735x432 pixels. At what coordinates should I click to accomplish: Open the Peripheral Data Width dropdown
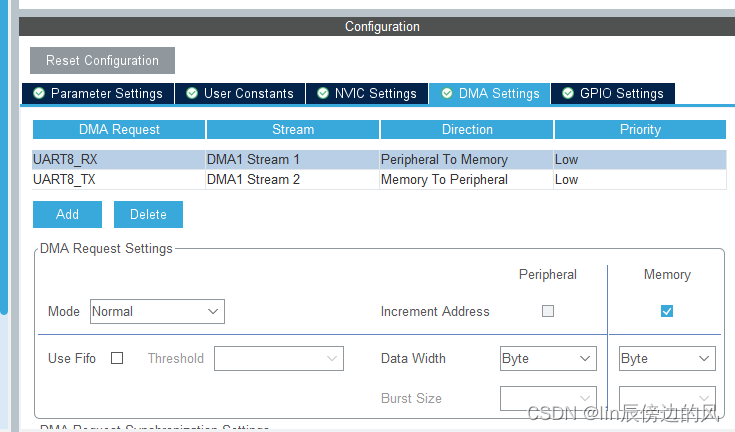[x=548, y=358]
